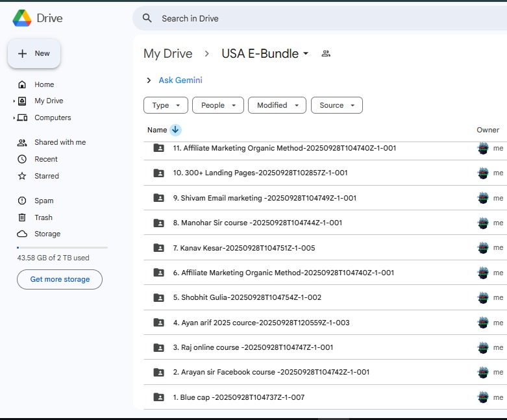507x420 pixels.
Task: Click the storage usage progress bar
Action: pos(62,247)
